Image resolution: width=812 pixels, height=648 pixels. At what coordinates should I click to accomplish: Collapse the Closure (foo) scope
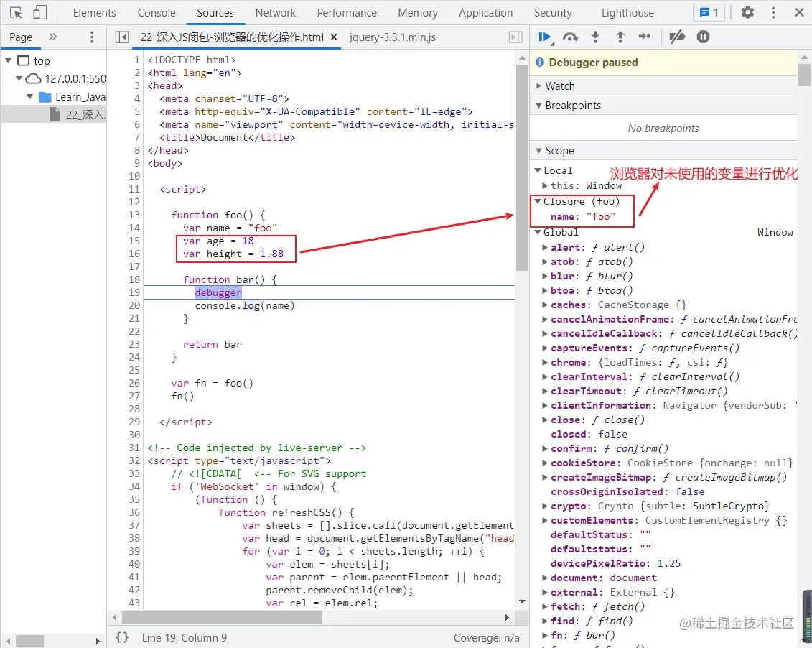coord(538,202)
